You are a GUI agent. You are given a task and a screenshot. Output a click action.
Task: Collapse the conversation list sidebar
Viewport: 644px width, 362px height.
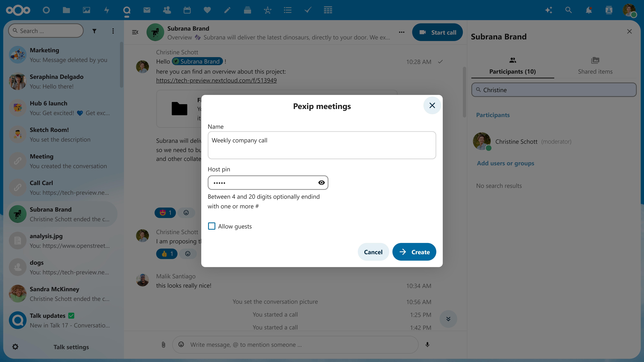(x=135, y=32)
